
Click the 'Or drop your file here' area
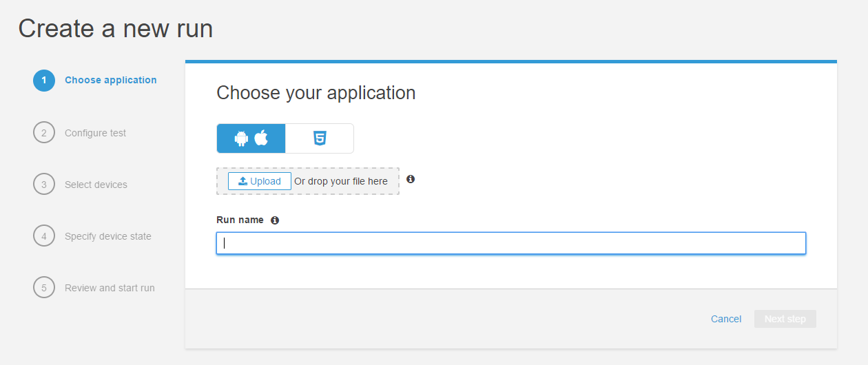coord(341,182)
